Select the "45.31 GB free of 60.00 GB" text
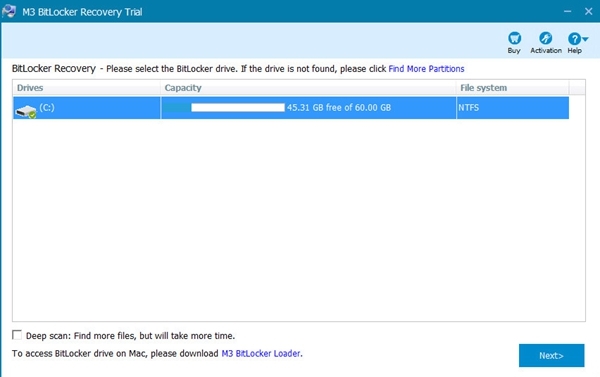Image resolution: width=600 pixels, height=377 pixels. tap(339, 108)
